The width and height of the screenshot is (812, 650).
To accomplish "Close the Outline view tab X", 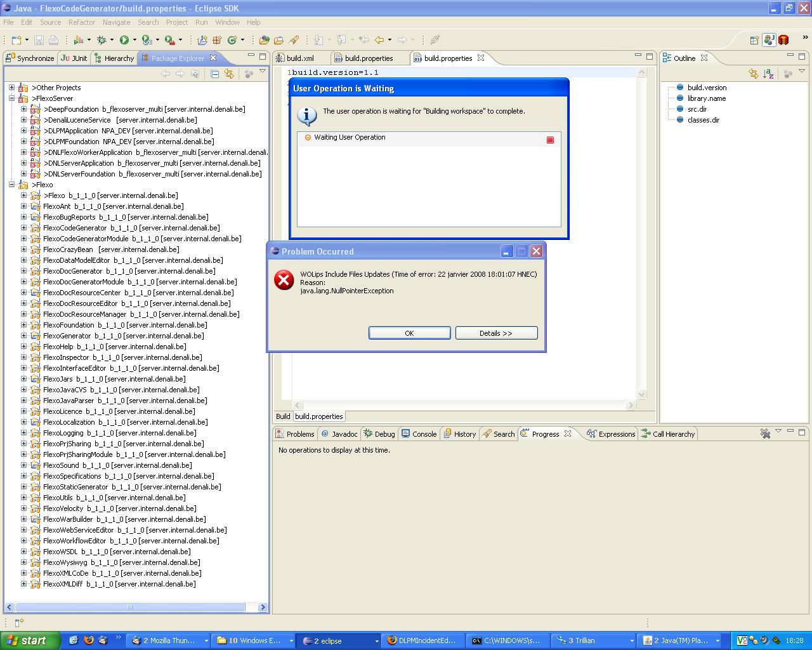I will tap(704, 58).
